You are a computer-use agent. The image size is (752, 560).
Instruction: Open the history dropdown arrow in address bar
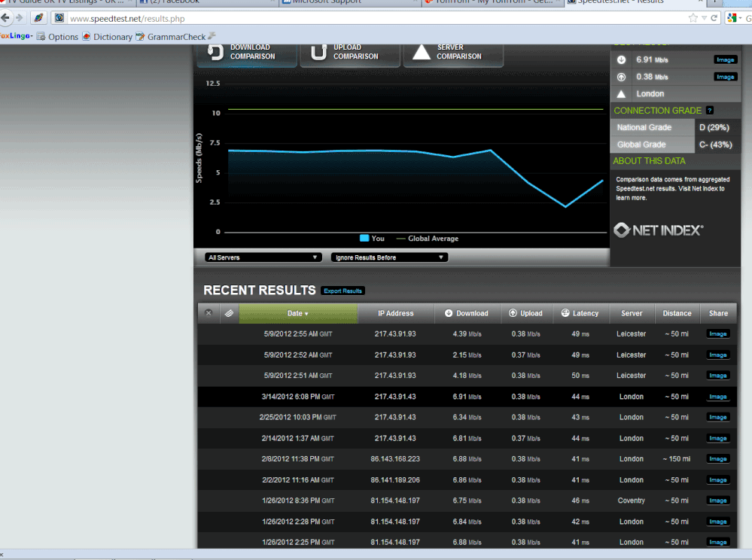pyautogui.click(x=704, y=18)
